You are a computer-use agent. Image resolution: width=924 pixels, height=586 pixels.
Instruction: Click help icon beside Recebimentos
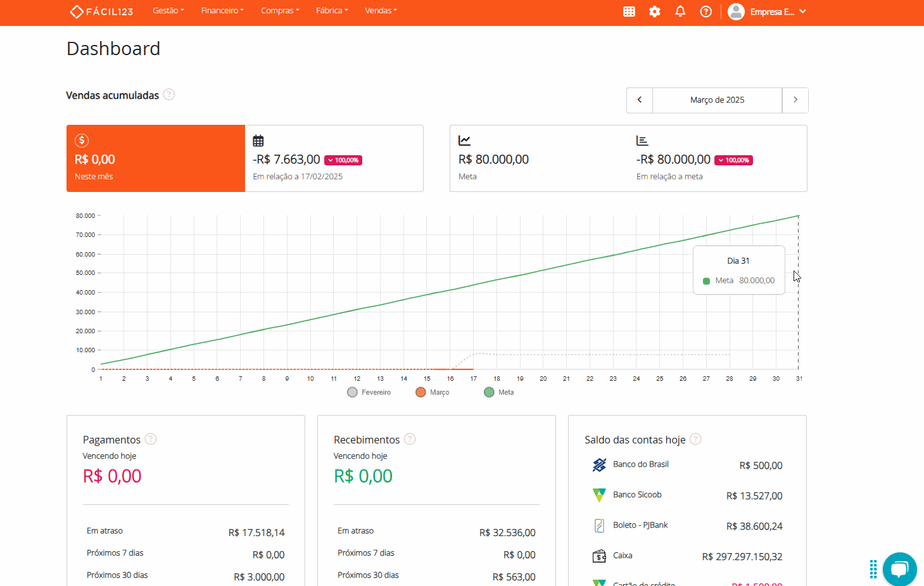[x=410, y=439]
